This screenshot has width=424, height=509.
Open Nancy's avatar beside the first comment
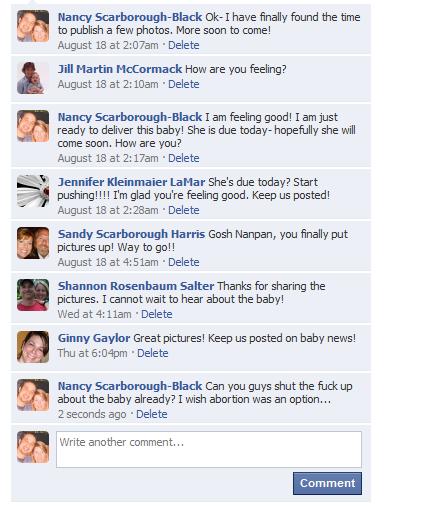(x=33, y=26)
